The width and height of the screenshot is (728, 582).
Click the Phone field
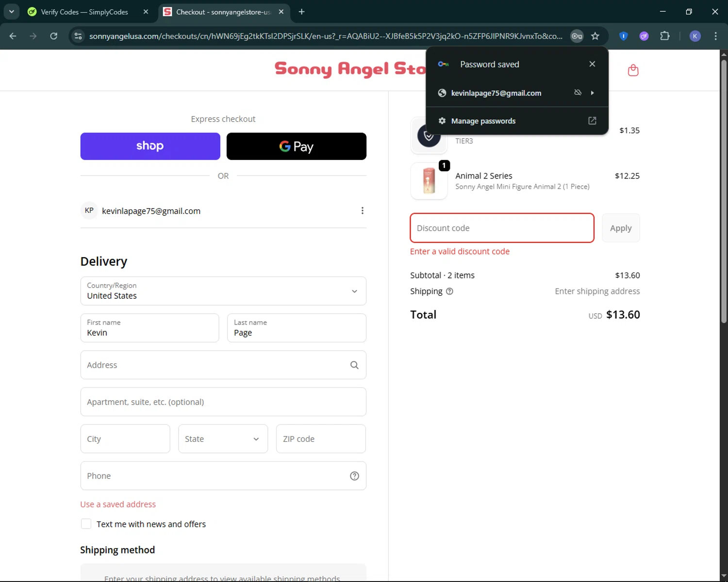pyautogui.click(x=223, y=476)
